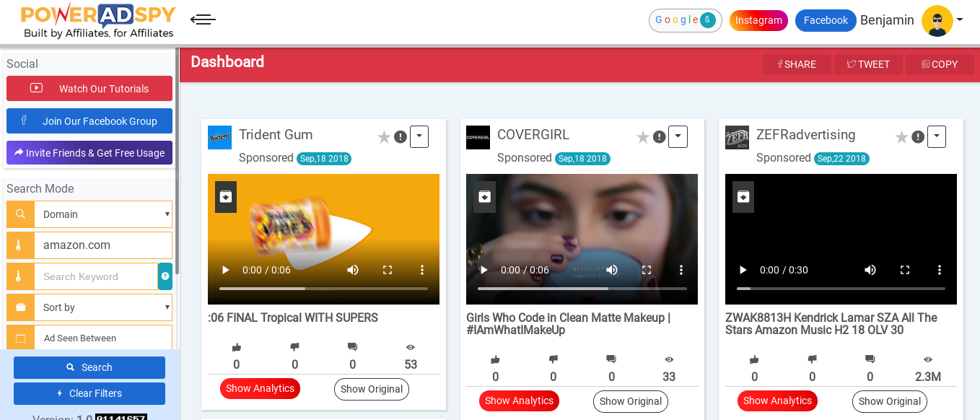Show Analytics for the Trident Gum ad
980x420 pixels.
(260, 389)
